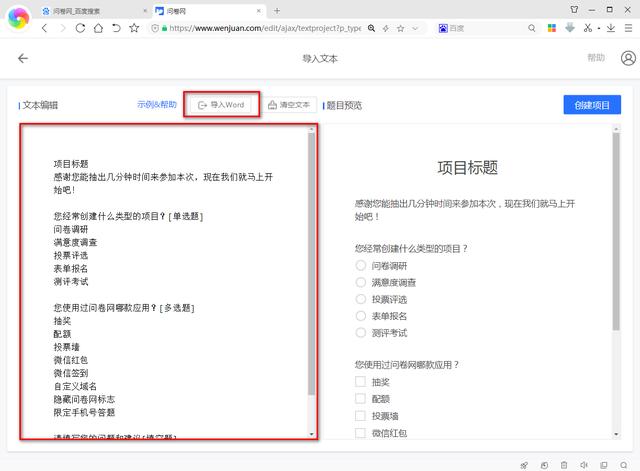This screenshot has width=640, height=471.
Task: Check the 抽奖 checkbox
Action: (360, 382)
